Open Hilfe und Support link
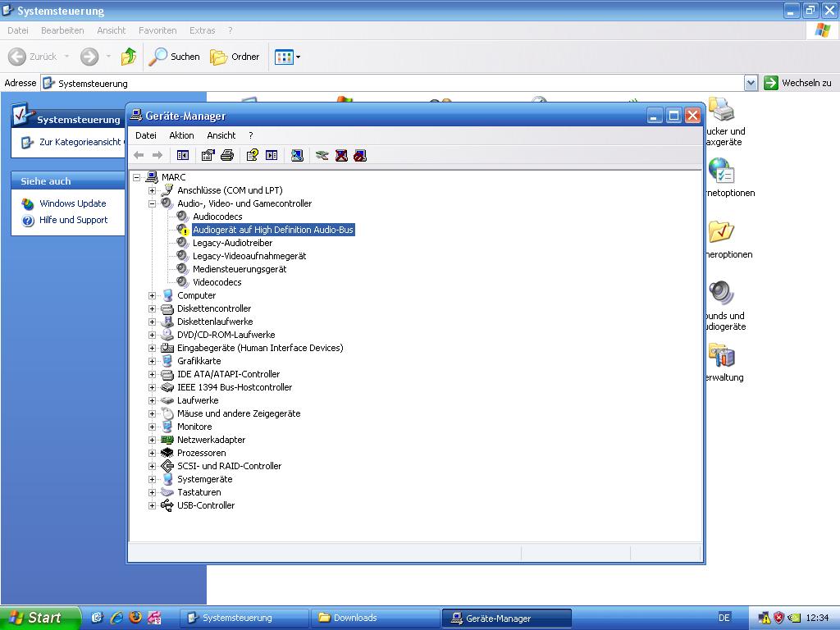840x630 pixels. (73, 220)
